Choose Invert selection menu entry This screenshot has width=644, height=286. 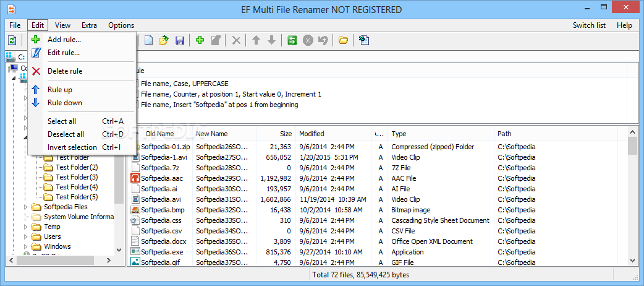[x=82, y=147]
